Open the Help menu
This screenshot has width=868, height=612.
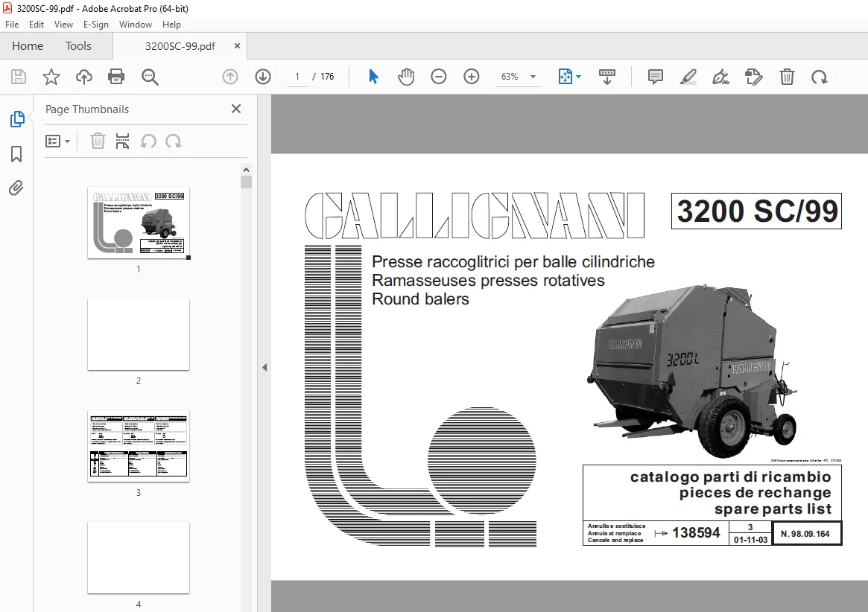pyautogui.click(x=171, y=25)
